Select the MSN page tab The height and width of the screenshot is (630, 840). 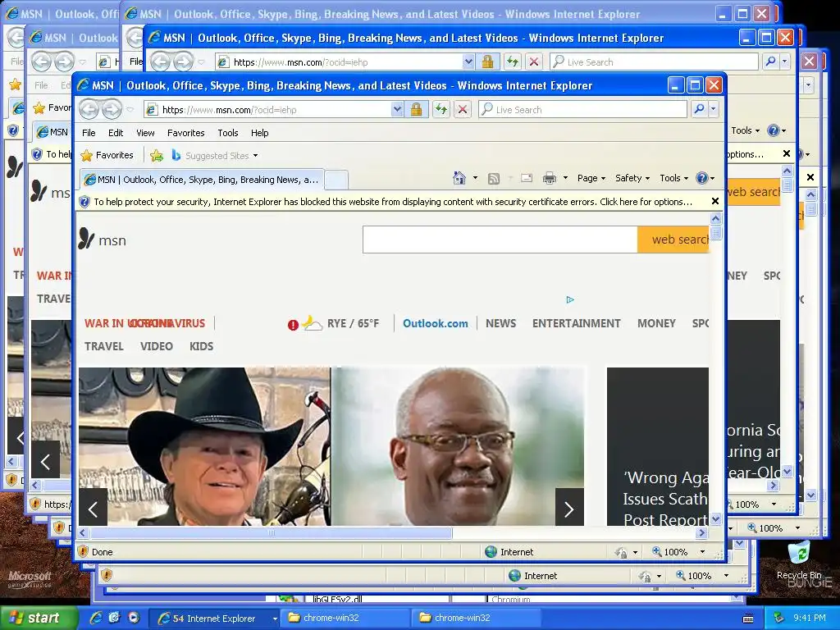202,180
